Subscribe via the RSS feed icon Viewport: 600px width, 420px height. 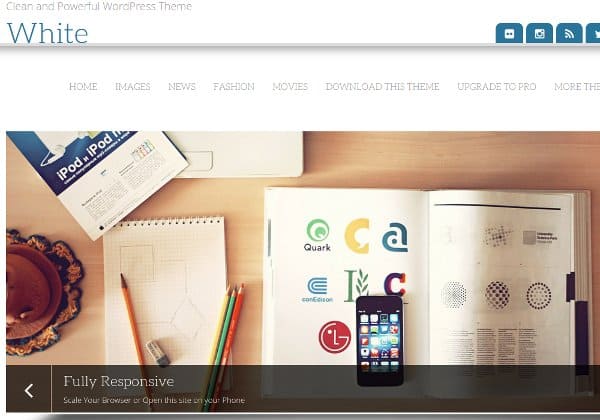pos(569,33)
